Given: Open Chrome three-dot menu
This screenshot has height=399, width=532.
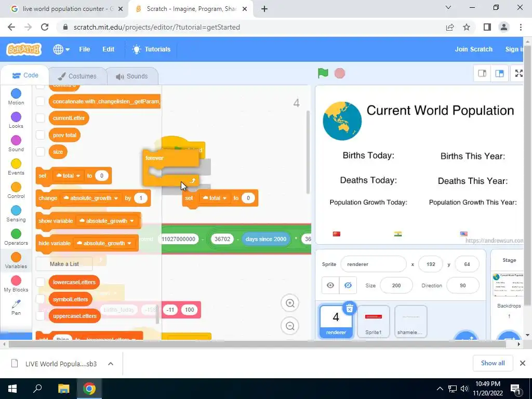Looking at the screenshot, I should pos(521,27).
